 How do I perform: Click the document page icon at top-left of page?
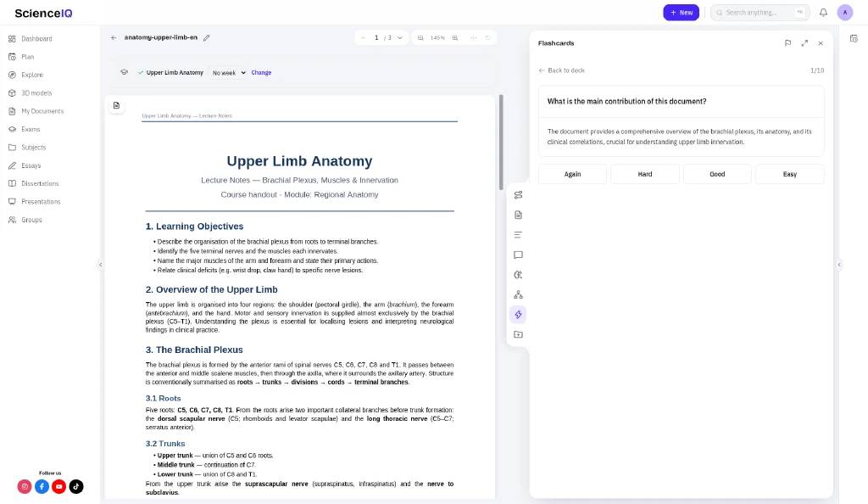(x=116, y=105)
